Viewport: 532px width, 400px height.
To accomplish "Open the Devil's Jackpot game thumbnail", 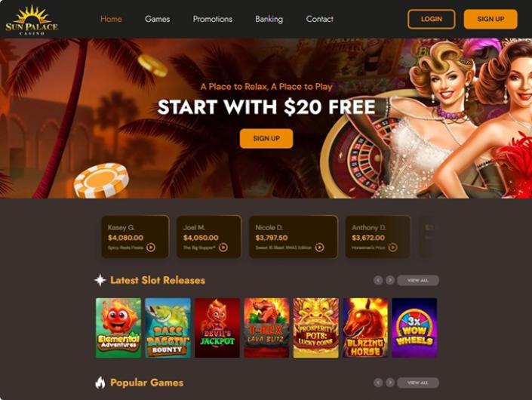I will coord(217,328).
